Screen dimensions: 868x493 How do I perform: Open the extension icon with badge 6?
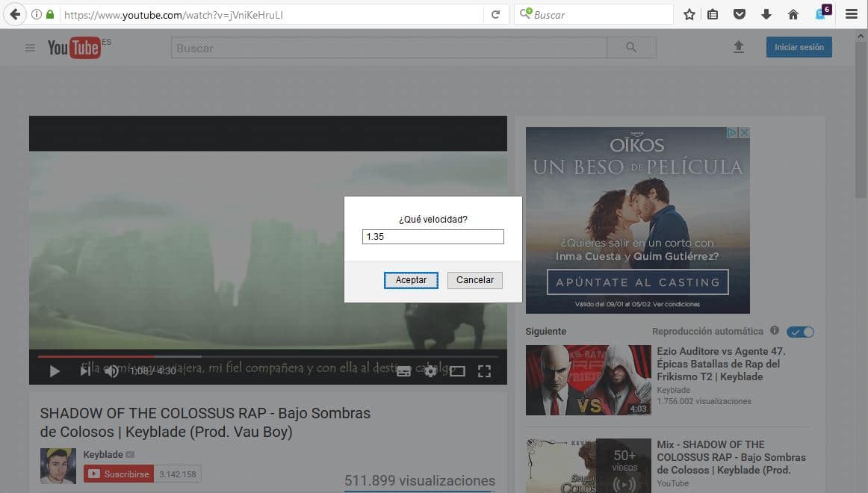pyautogui.click(x=822, y=13)
